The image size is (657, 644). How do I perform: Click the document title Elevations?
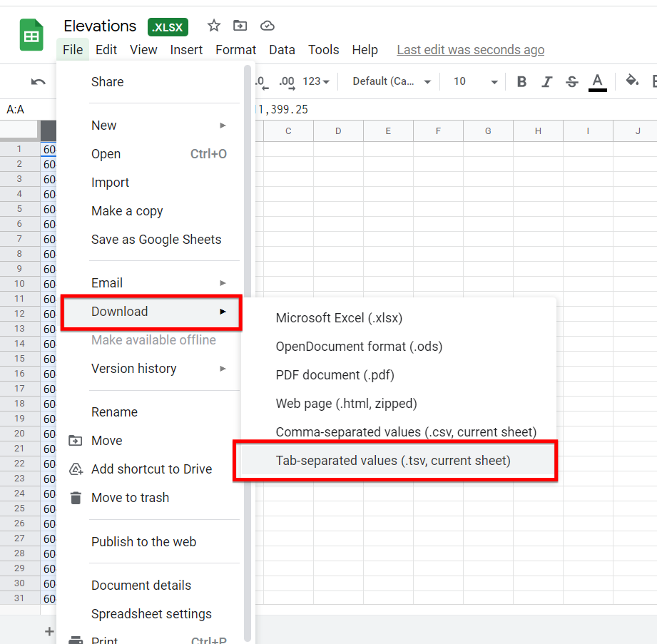(x=100, y=26)
